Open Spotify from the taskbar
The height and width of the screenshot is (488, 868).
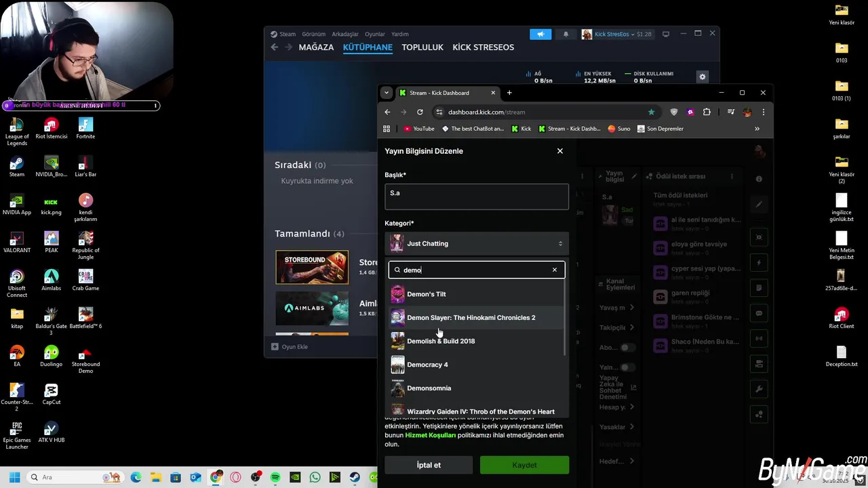pyautogui.click(x=275, y=477)
